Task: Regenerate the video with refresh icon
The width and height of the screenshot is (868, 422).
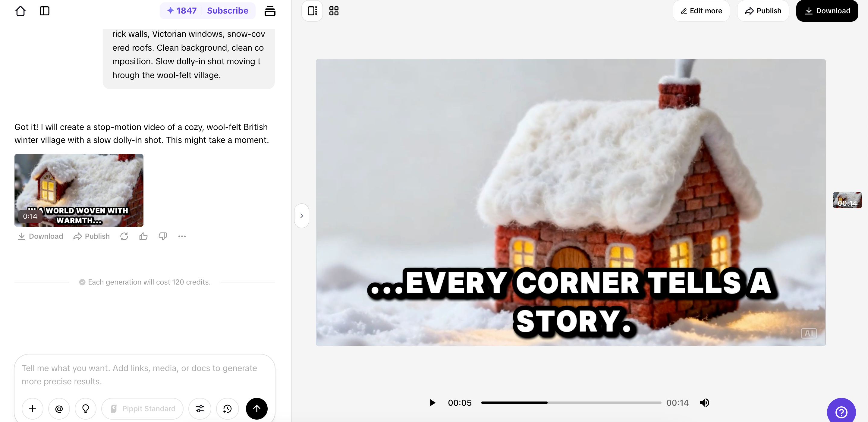Action: (124, 236)
